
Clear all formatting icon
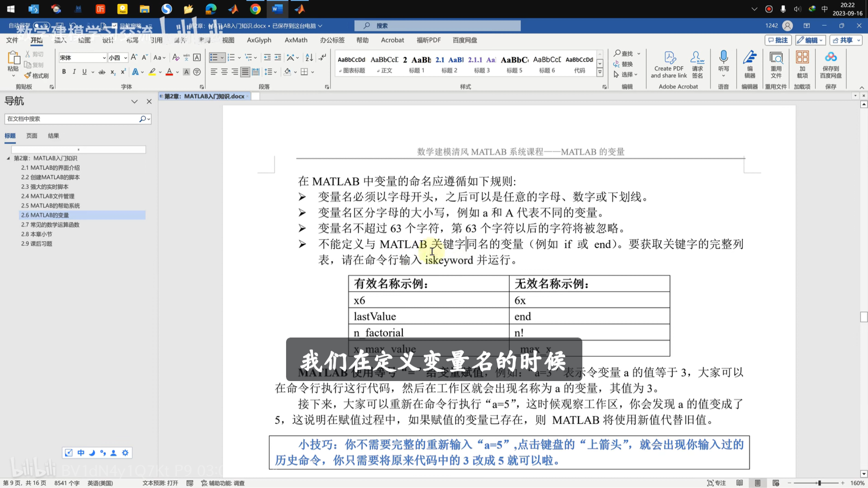(x=175, y=57)
